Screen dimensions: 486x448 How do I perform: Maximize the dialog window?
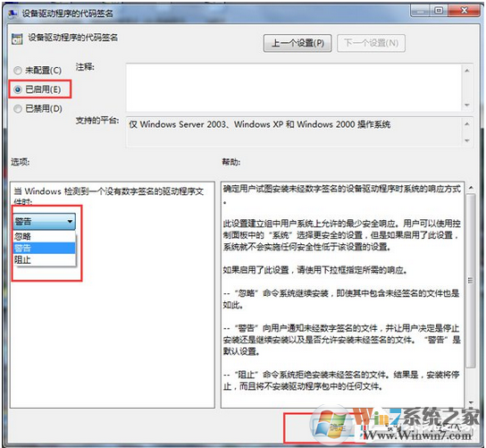(x=439, y=11)
